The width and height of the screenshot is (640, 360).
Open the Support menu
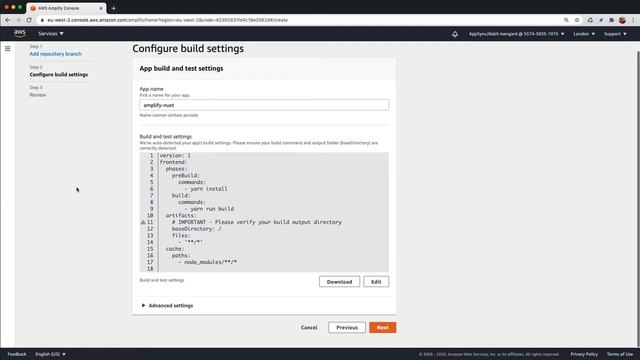point(615,34)
